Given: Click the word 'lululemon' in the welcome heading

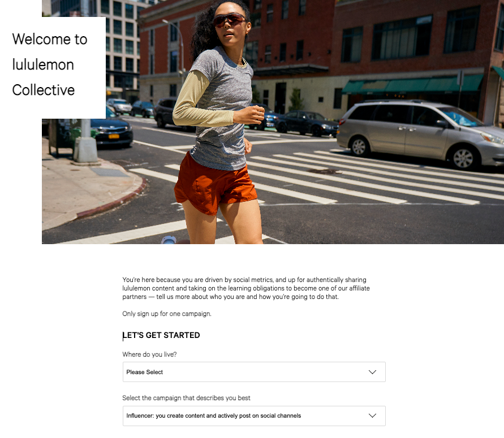Looking at the screenshot, I should click(x=43, y=64).
